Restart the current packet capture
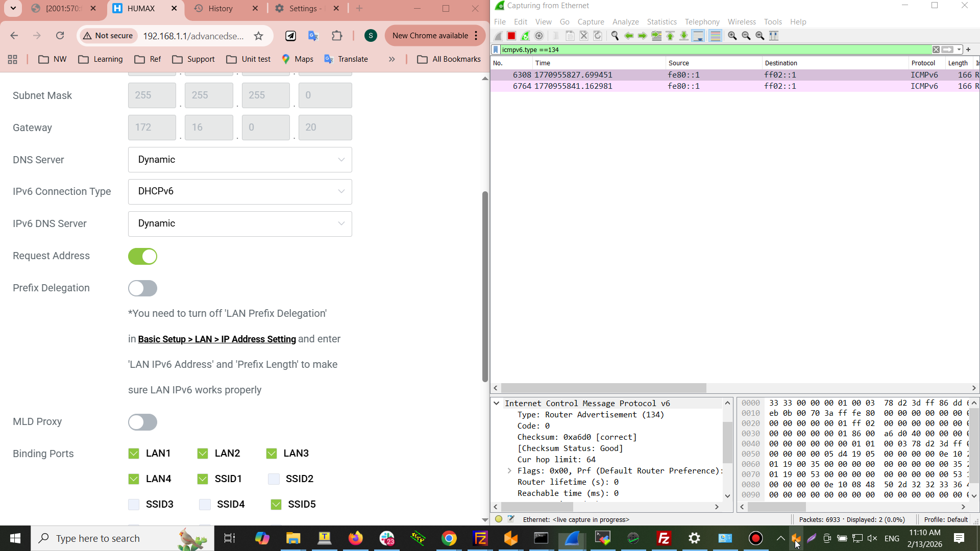 point(525,36)
